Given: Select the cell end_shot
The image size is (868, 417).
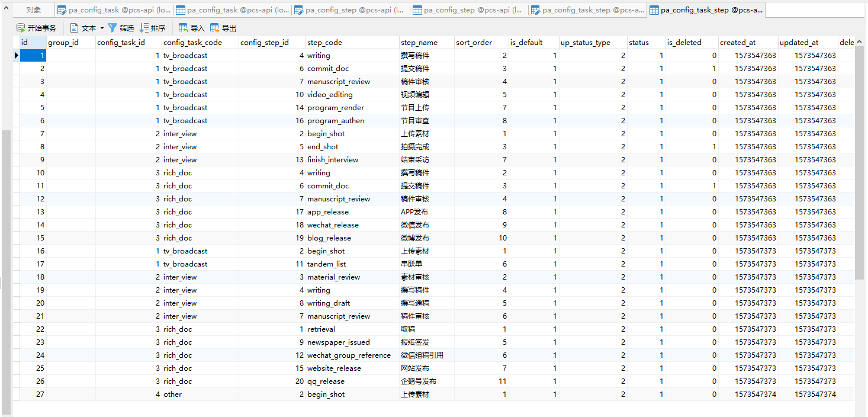Looking at the screenshot, I should (352, 147).
